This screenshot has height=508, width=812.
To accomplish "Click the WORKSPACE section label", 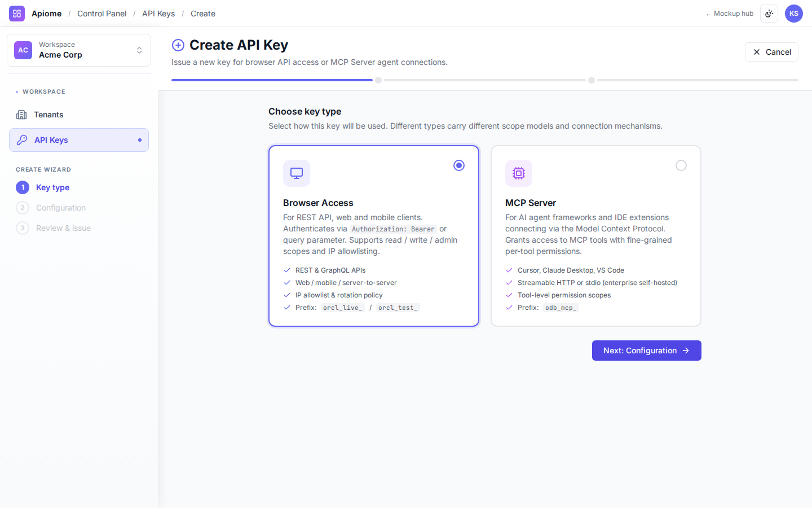I will pos(44,91).
